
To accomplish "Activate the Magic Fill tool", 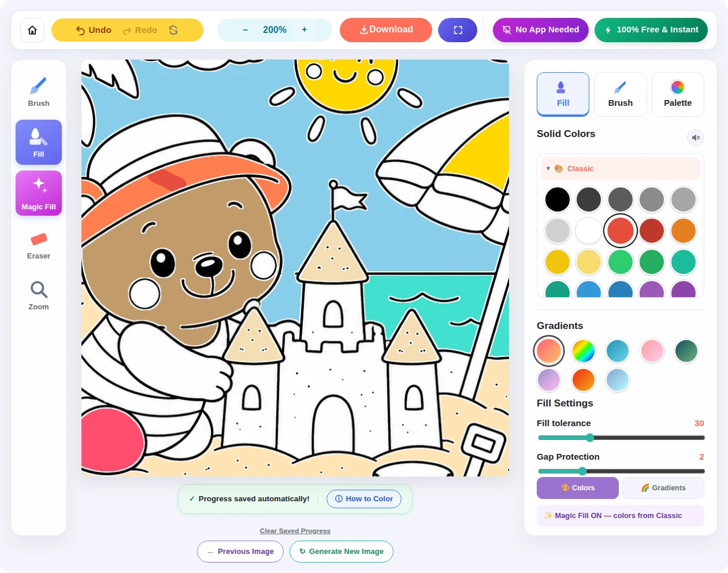I will click(39, 193).
